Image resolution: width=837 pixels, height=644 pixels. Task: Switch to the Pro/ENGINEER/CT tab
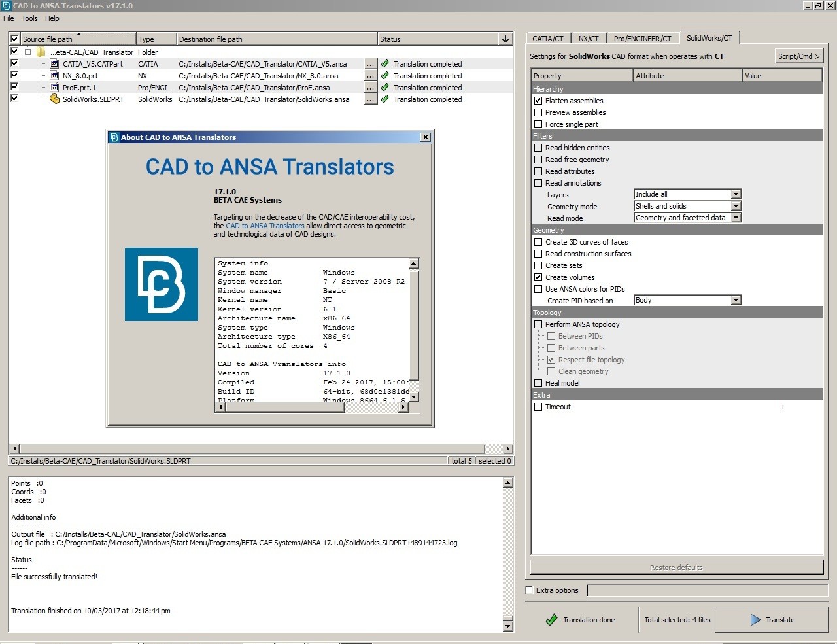(x=642, y=39)
